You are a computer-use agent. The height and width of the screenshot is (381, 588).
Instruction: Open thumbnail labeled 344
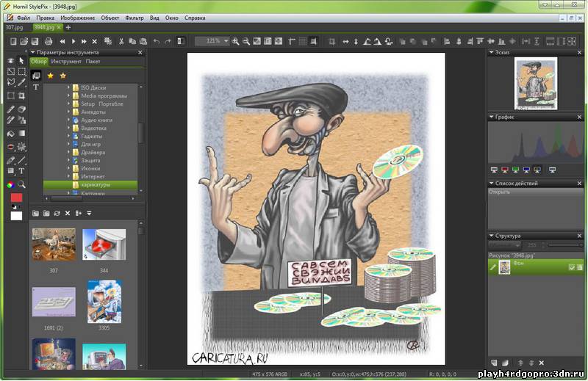click(104, 244)
